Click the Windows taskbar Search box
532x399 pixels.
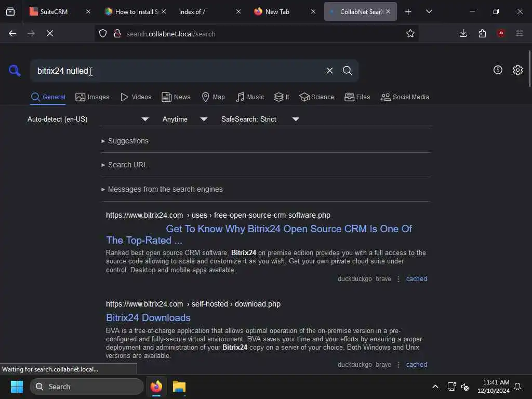click(87, 387)
